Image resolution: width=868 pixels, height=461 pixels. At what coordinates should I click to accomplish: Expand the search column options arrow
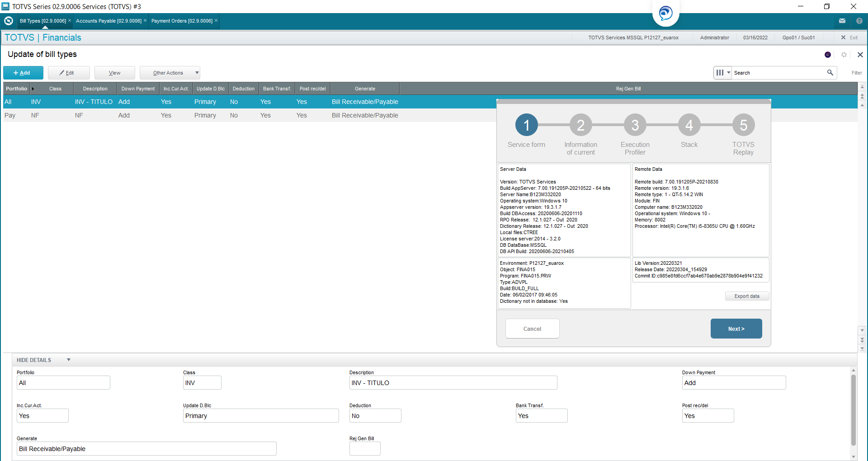(x=729, y=73)
